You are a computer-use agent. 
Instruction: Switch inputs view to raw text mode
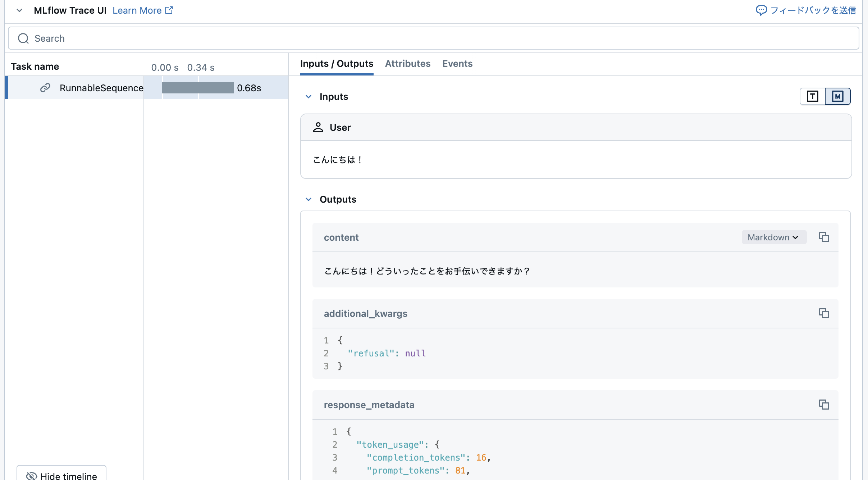coord(812,96)
